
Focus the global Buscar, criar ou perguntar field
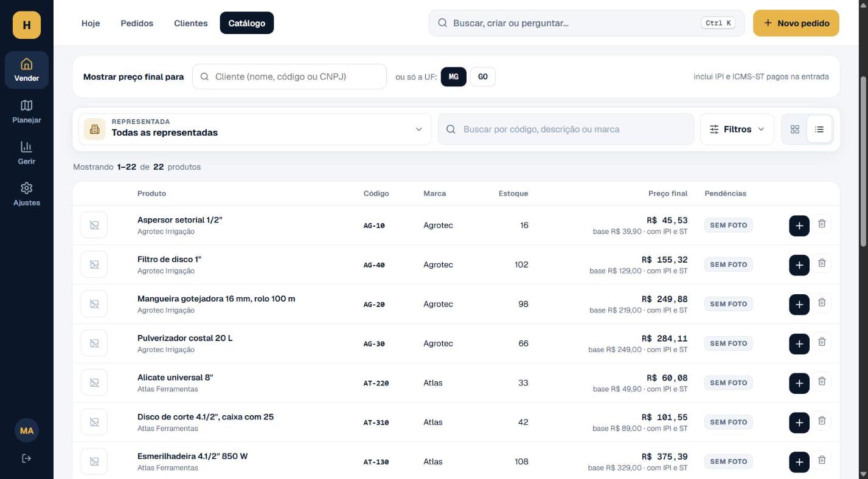(586, 23)
